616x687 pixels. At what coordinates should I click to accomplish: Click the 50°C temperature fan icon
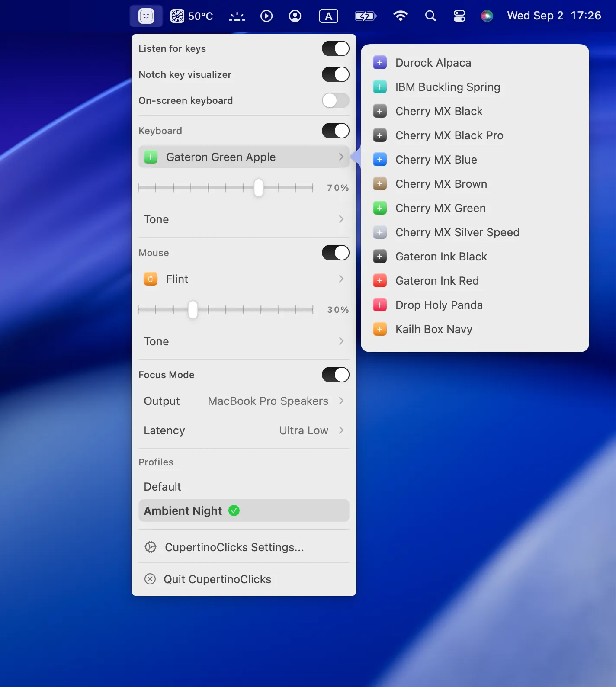(177, 16)
